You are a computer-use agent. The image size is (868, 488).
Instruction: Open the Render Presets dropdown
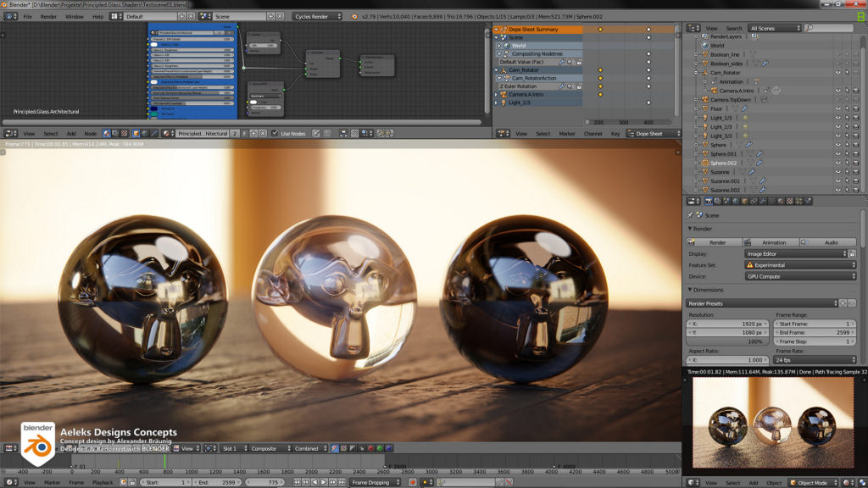762,303
